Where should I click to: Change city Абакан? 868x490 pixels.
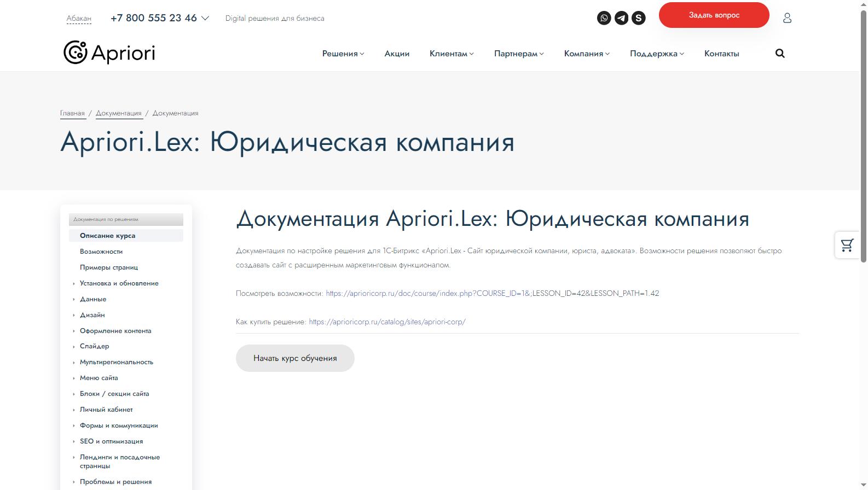(79, 19)
